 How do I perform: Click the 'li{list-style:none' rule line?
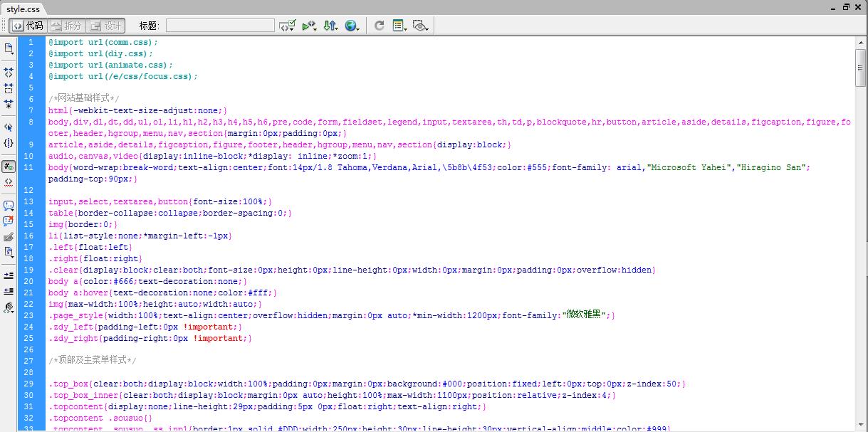click(x=140, y=236)
